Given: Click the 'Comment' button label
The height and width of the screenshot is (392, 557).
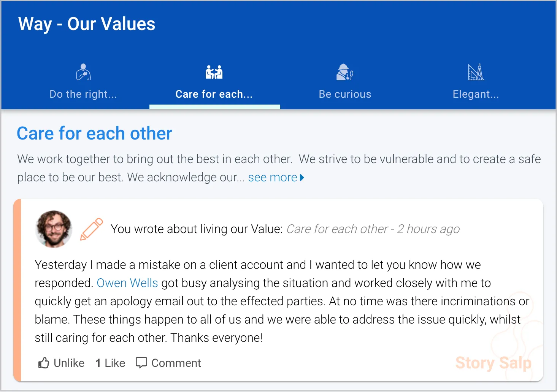Looking at the screenshot, I should [x=176, y=363].
